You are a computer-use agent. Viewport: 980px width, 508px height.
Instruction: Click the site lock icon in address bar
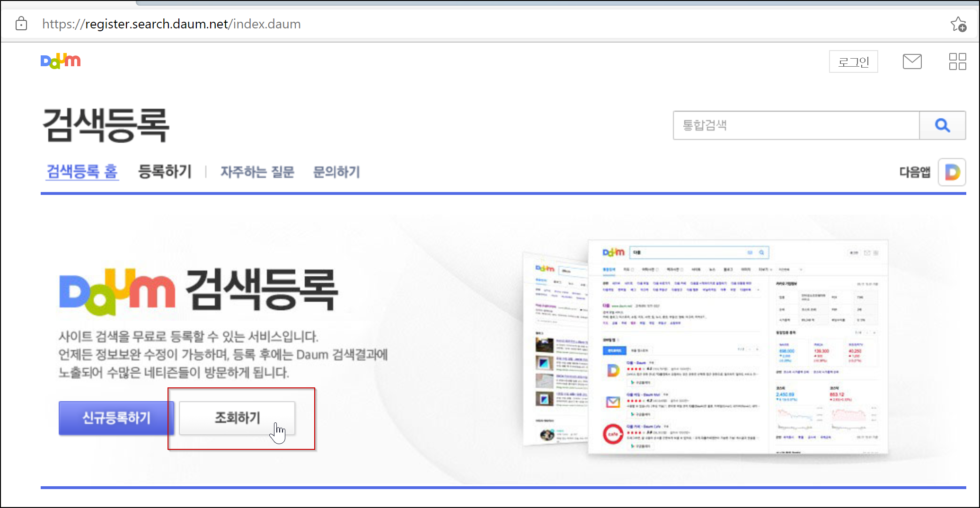click(x=21, y=24)
